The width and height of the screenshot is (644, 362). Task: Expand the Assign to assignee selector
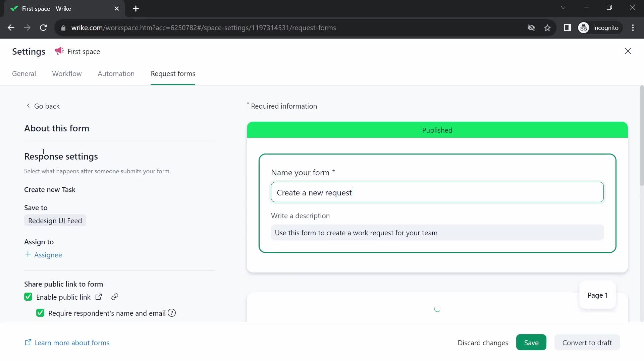point(43,255)
